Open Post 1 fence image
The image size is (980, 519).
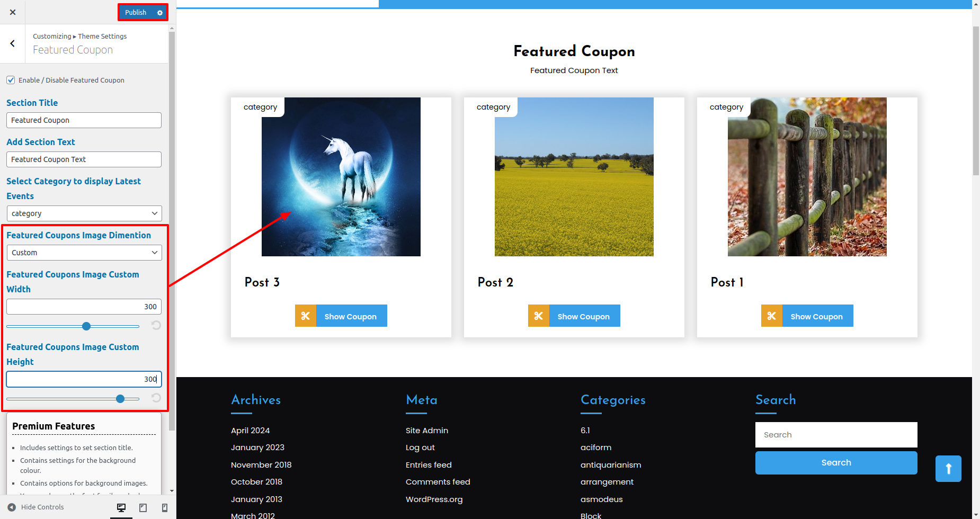tap(807, 177)
